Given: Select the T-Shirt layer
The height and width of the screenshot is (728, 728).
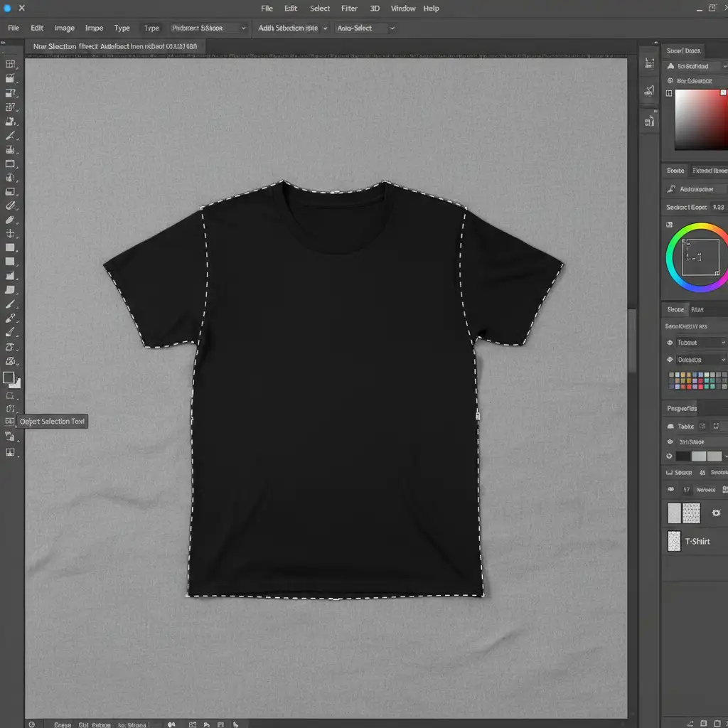Looking at the screenshot, I should point(697,542).
